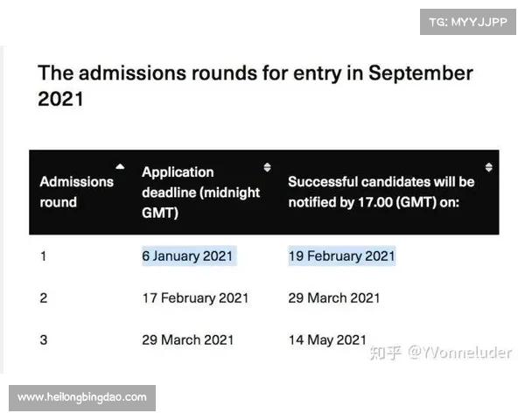Click the 知乎 watermark logo
Viewport: 525px width, 420px height.
click(386, 353)
